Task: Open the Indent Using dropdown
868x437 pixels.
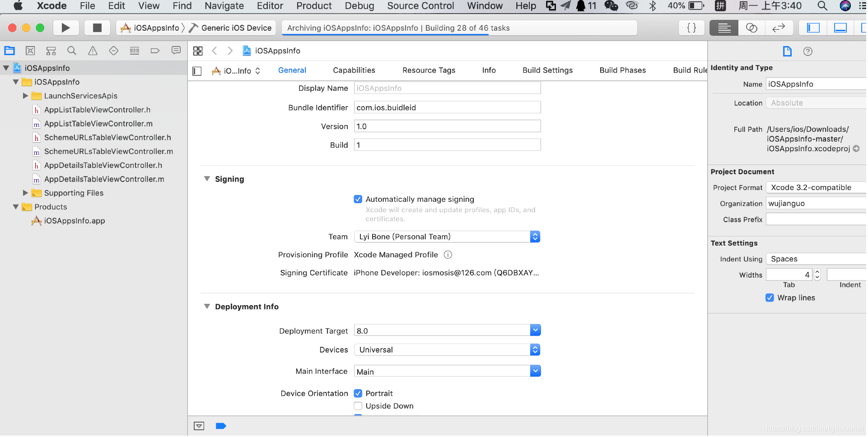Action: point(817,259)
